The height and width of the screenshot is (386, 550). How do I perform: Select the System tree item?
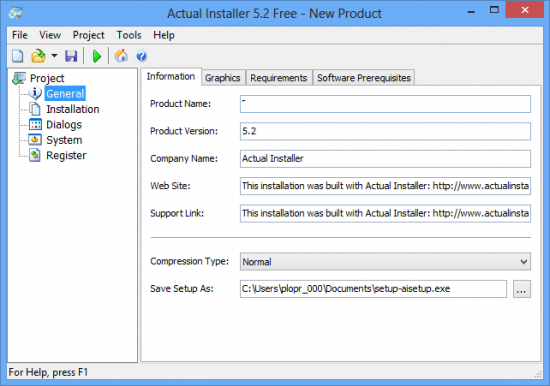pyautogui.click(x=64, y=140)
